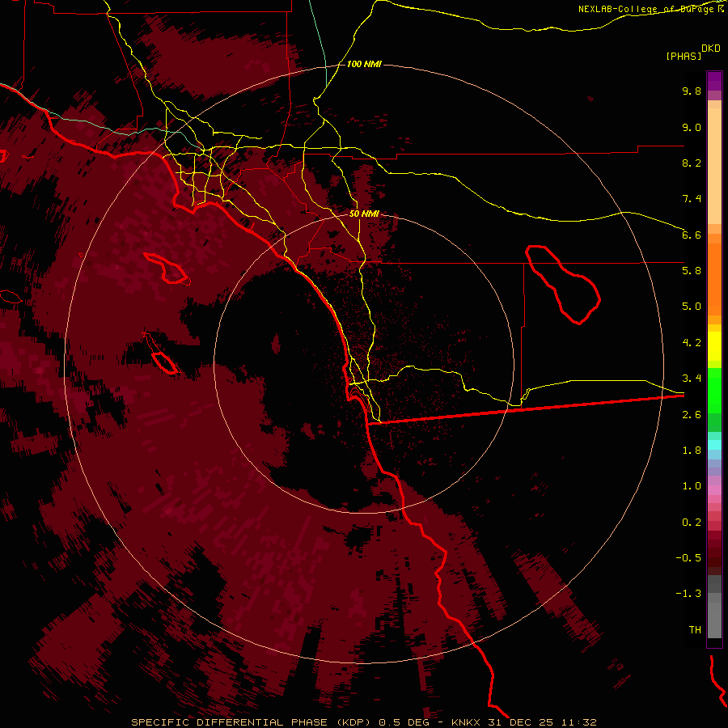The height and width of the screenshot is (728, 728).
Task: Click the 5.8 value on the scale
Action: 692,271
